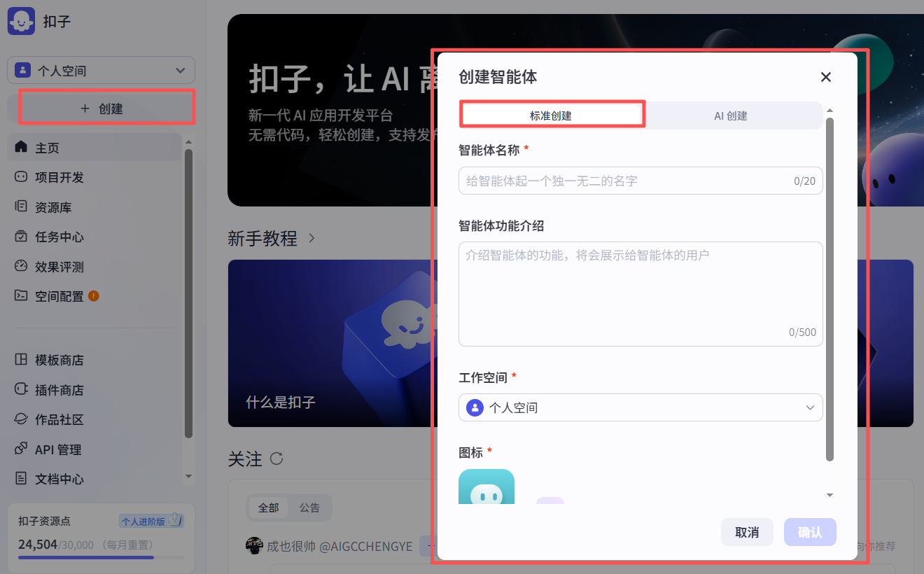Click the 资源库 library icon
This screenshot has width=924, height=574.
pyautogui.click(x=21, y=206)
